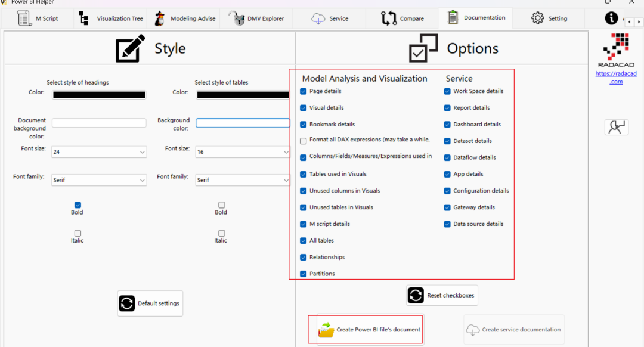The image size is (644, 347).
Task: Click the Setting gear icon
Action: 538,18
